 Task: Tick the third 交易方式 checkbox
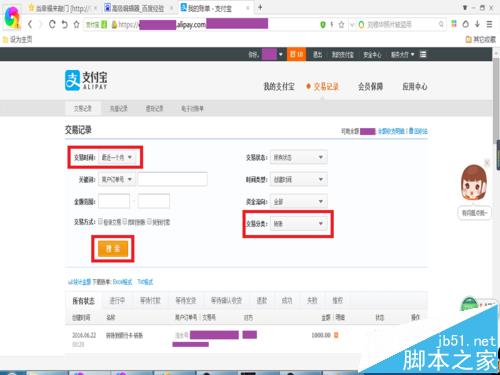click(x=149, y=221)
